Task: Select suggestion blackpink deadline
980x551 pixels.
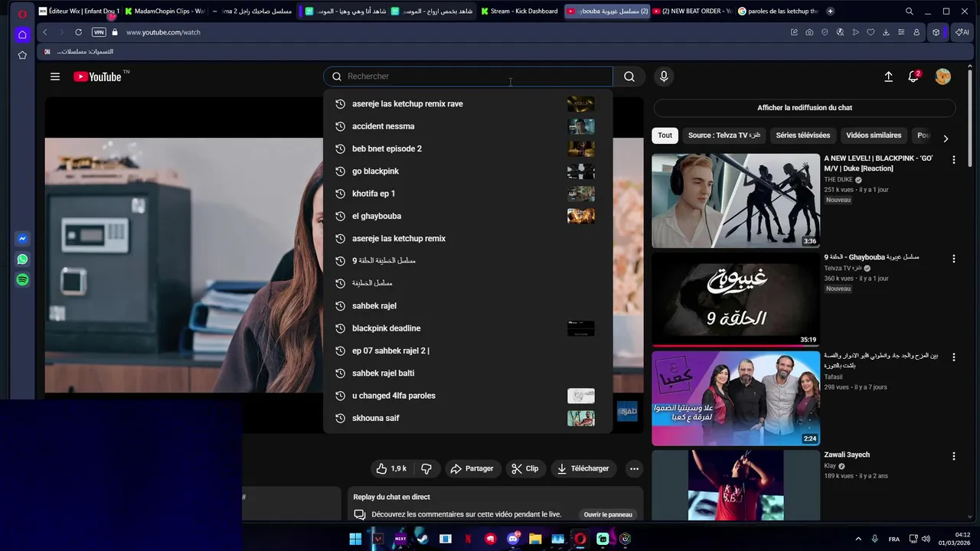Action: 468,328
